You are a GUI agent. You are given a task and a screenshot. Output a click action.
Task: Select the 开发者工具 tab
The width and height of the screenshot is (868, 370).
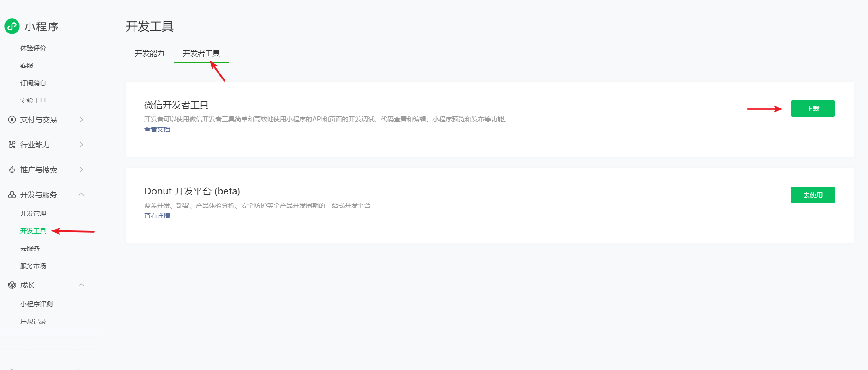click(201, 54)
